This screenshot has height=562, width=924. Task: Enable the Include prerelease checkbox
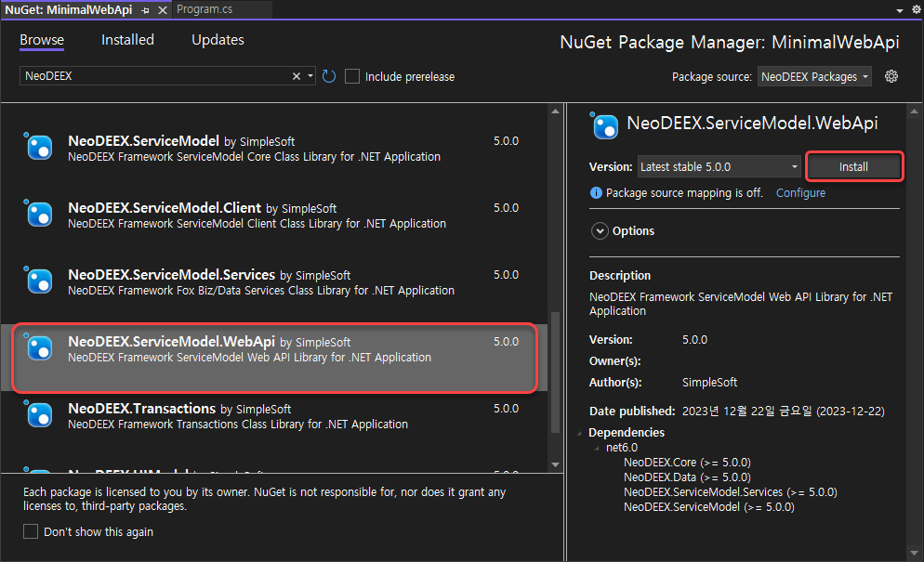click(x=351, y=76)
